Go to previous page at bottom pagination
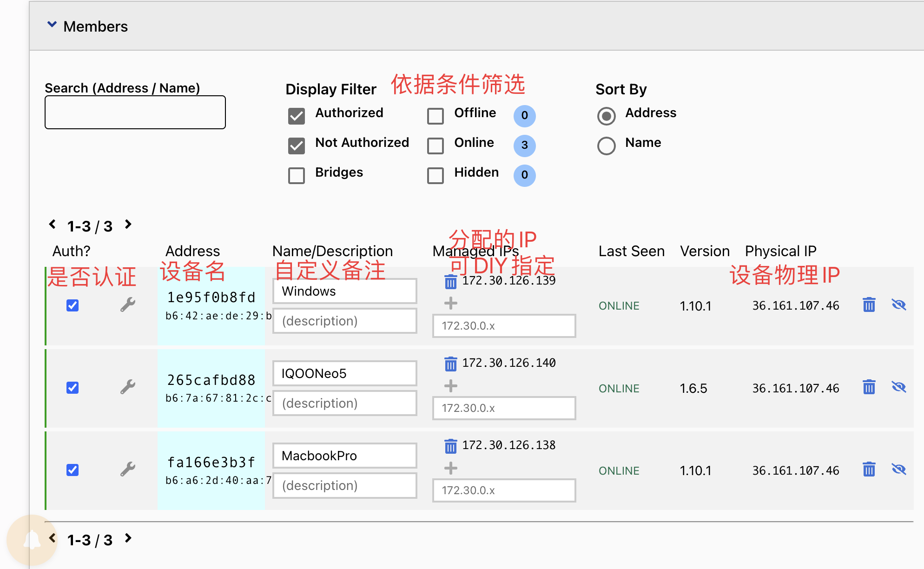This screenshot has width=924, height=569. [x=53, y=538]
